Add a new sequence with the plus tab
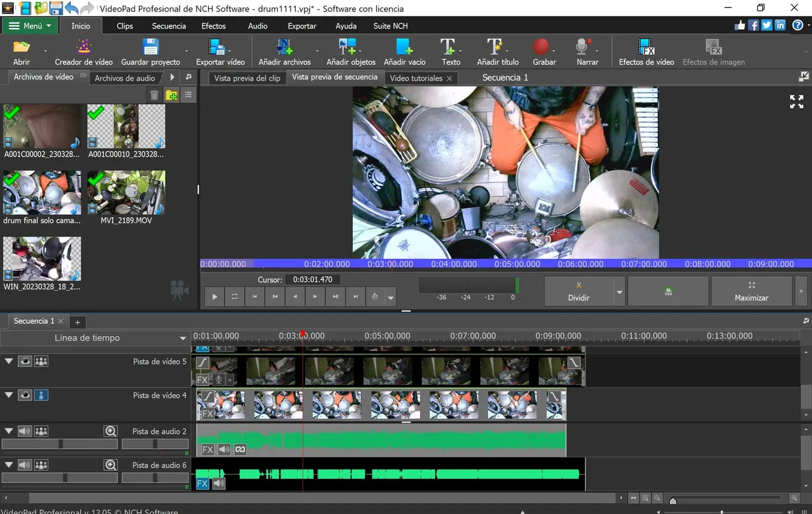Image resolution: width=812 pixels, height=514 pixels. 77,322
